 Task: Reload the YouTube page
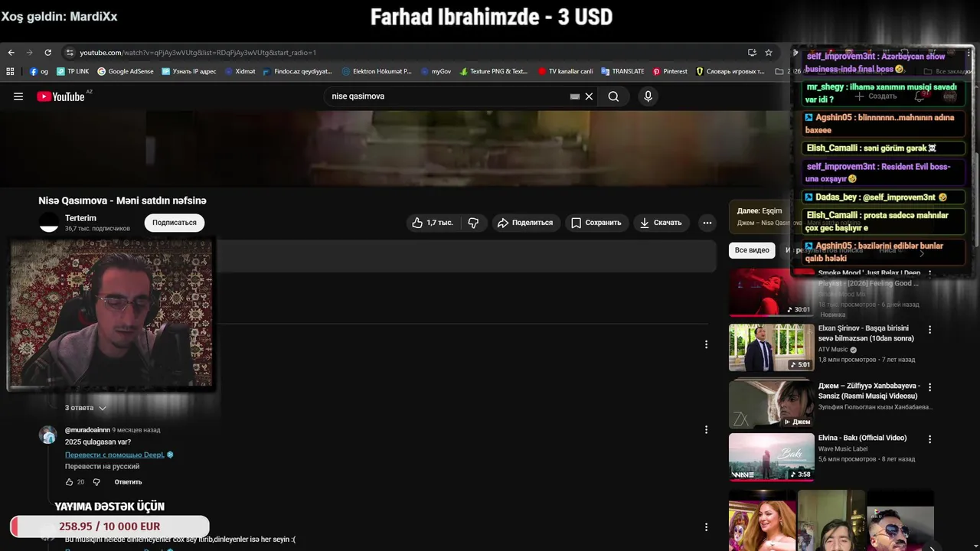(x=47, y=53)
